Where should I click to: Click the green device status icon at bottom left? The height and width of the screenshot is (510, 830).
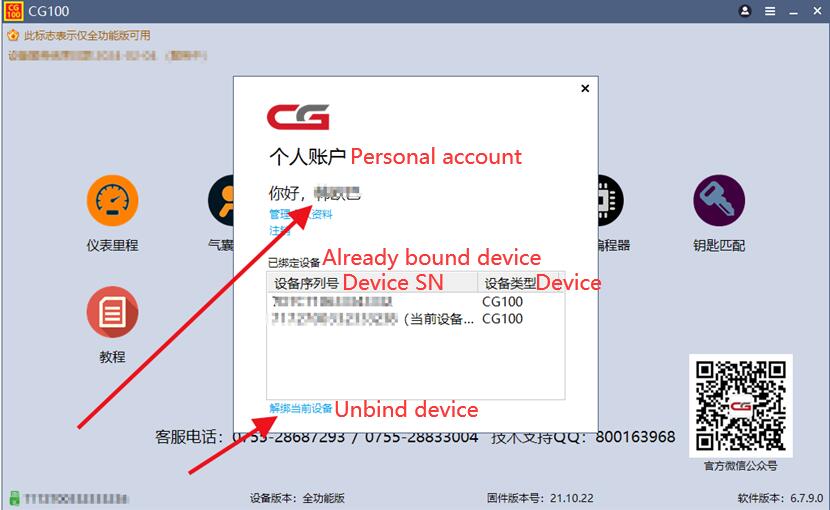coord(14,498)
